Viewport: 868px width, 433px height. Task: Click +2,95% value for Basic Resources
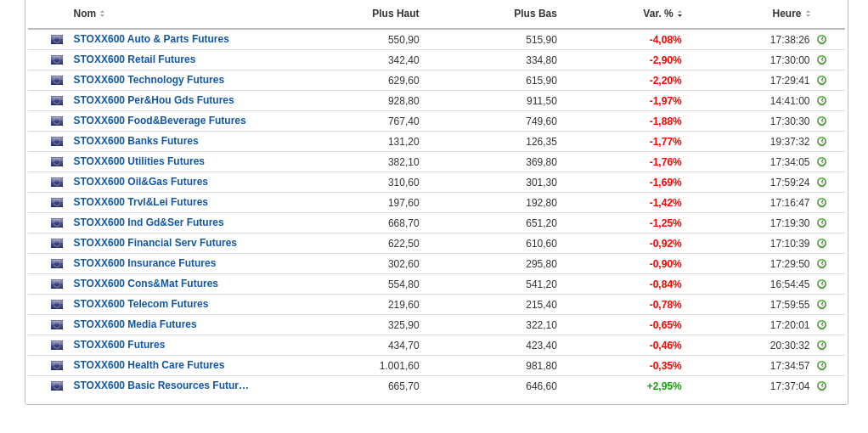664,386
